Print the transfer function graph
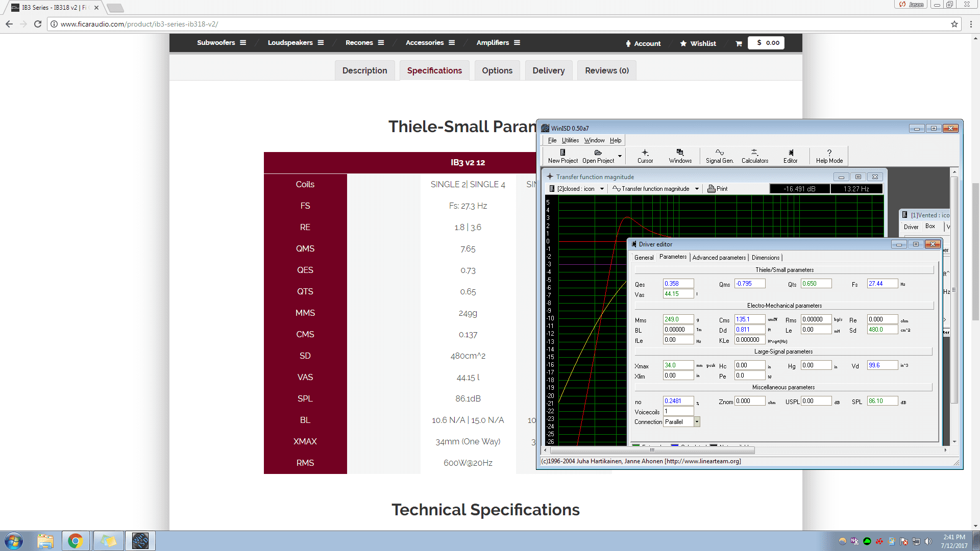Screen dimensions: 980x551 click(718, 189)
